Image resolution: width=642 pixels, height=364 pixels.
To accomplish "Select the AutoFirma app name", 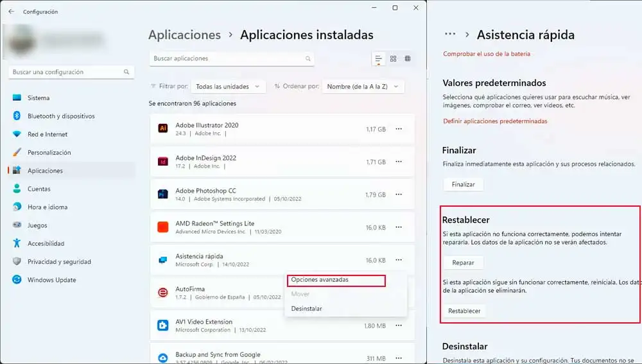I will [190, 289].
